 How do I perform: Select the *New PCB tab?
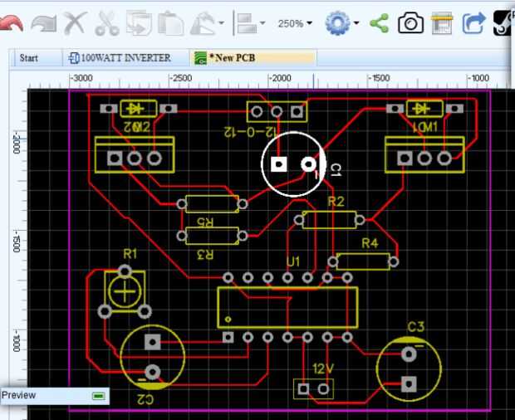tap(253, 58)
